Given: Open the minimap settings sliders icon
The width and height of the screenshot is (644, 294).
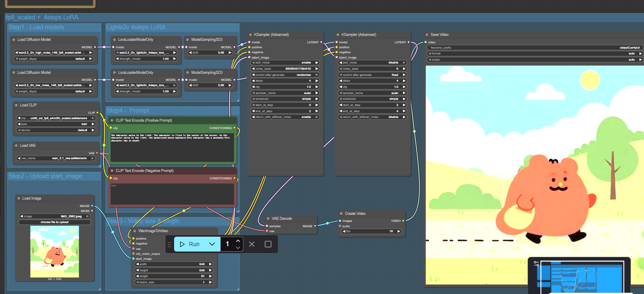Looking at the screenshot, I should pyautogui.click(x=536, y=263).
